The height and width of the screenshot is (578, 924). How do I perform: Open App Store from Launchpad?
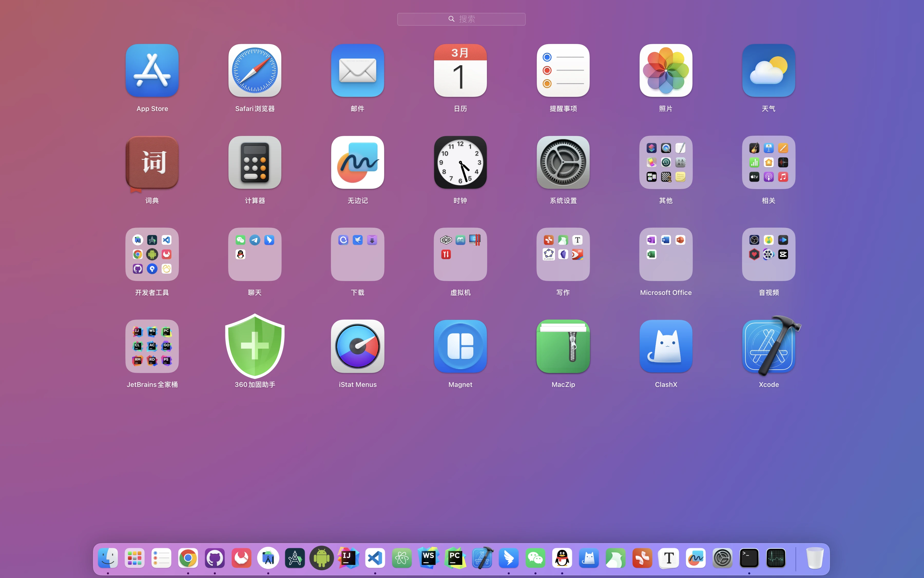152,70
